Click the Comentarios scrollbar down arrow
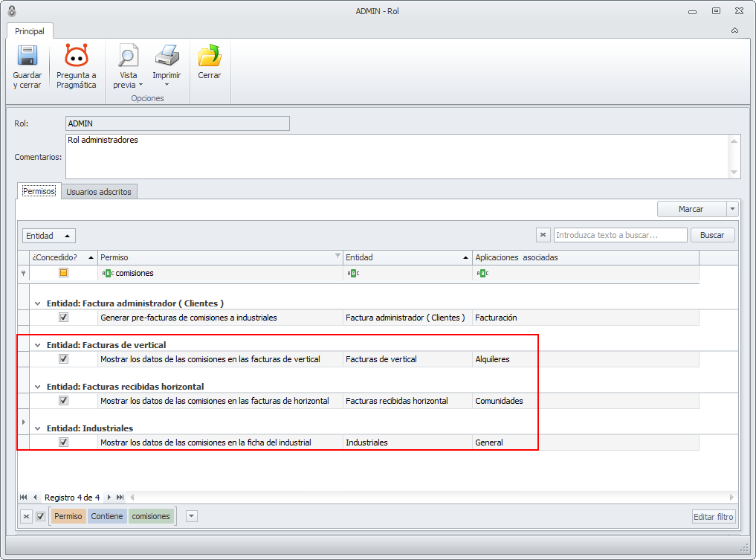Screen dimensions: 756x560 point(734,173)
